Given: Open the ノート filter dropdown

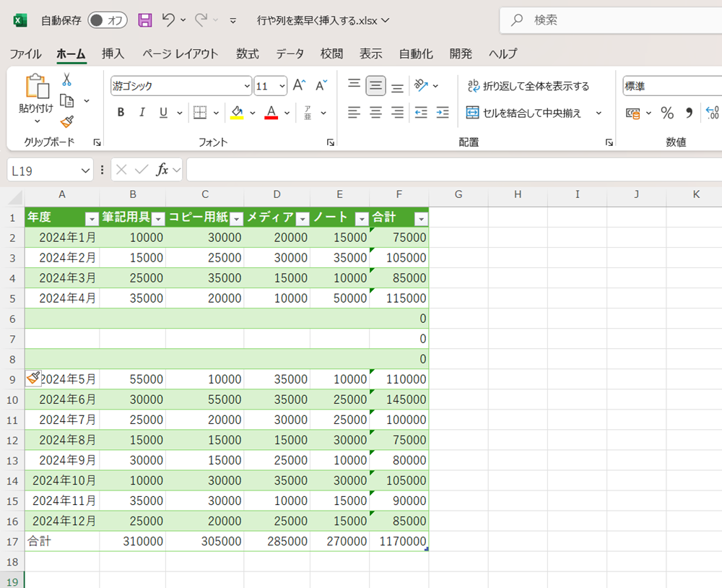Looking at the screenshot, I should point(362,219).
